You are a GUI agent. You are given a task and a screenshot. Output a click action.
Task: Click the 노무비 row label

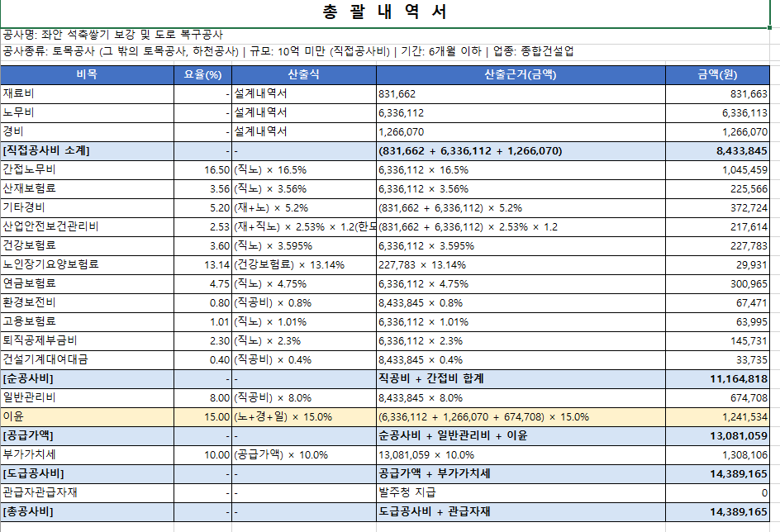87,113
